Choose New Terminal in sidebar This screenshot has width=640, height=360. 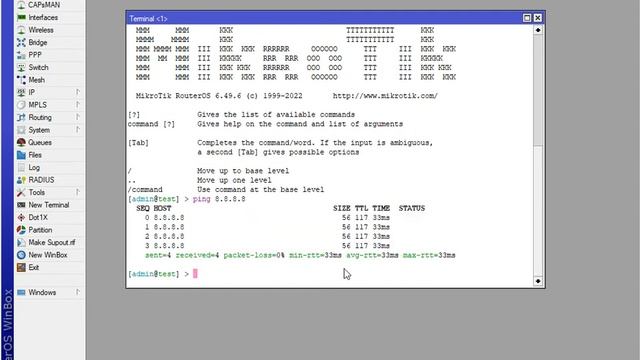click(x=49, y=205)
